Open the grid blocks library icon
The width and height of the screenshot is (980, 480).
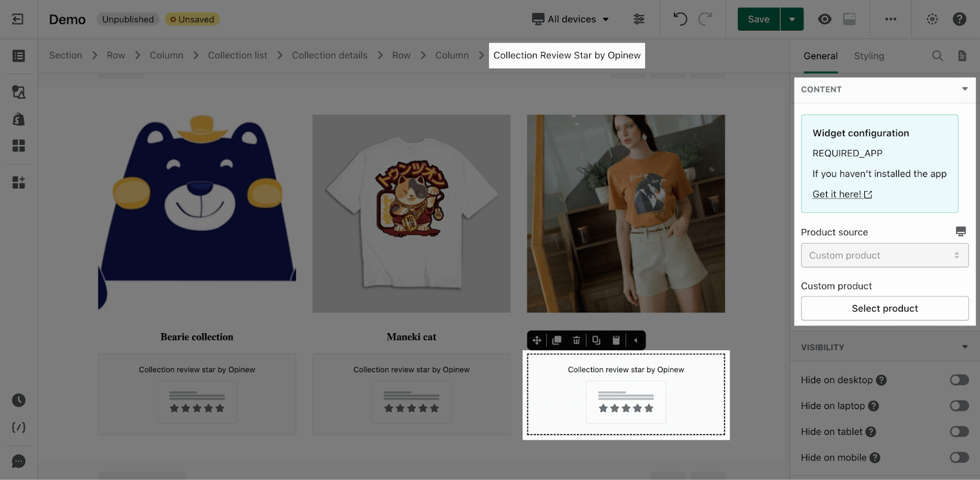click(x=18, y=146)
